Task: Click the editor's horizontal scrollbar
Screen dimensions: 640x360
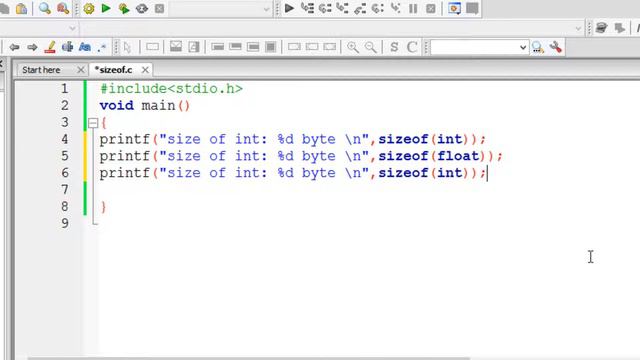Action: (x=249, y=358)
